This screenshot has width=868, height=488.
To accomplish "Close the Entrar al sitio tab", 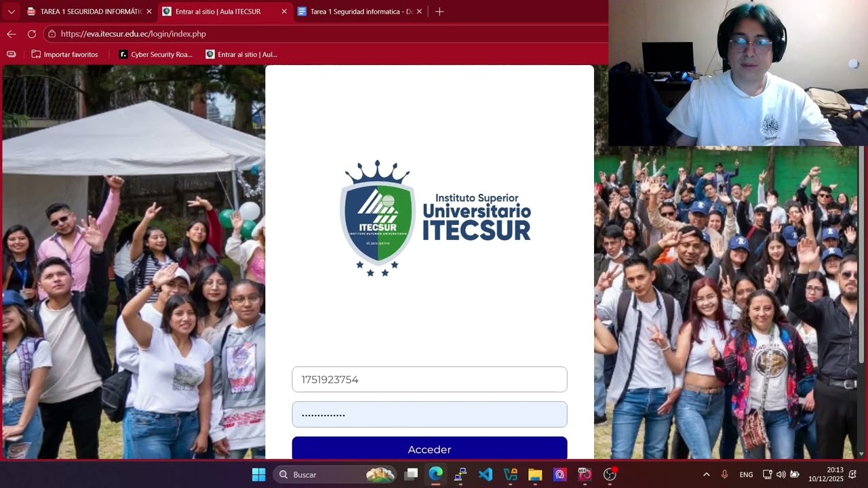I will coord(284,12).
